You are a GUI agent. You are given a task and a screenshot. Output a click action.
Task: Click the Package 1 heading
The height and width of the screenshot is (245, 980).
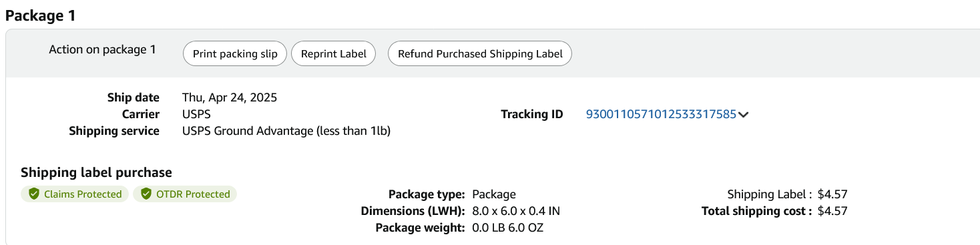tap(40, 16)
